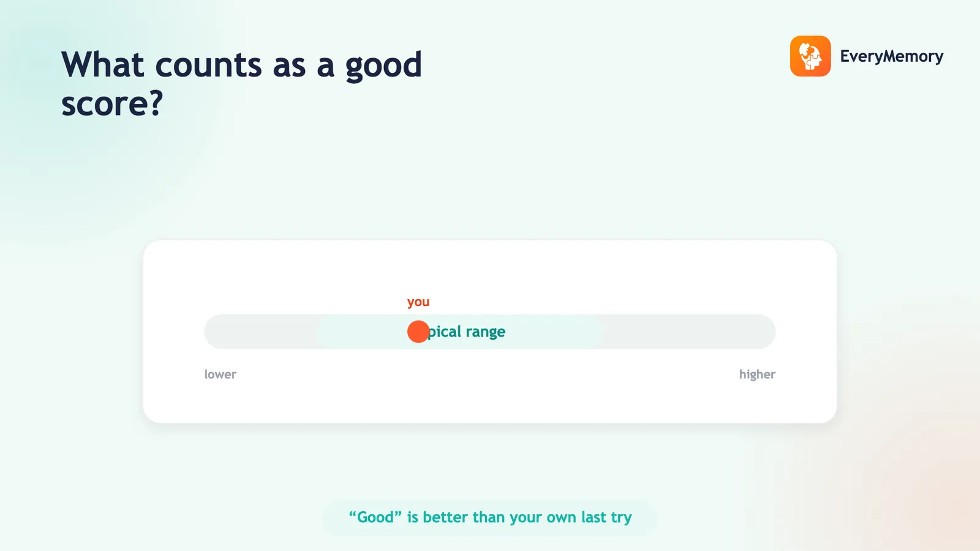Viewport: 980px width, 551px height.
Task: Click the words "last try" in the bottom pill
Action: coord(606,518)
